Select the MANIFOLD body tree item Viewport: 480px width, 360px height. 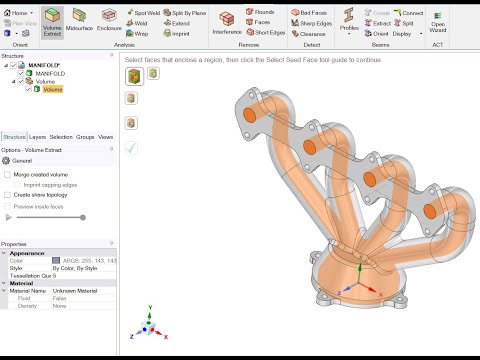tap(50, 73)
